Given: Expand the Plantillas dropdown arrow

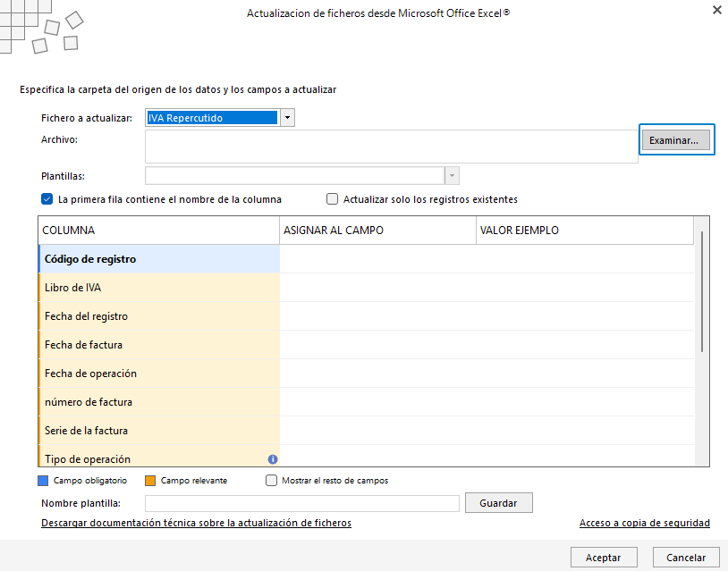Looking at the screenshot, I should tap(452, 176).
